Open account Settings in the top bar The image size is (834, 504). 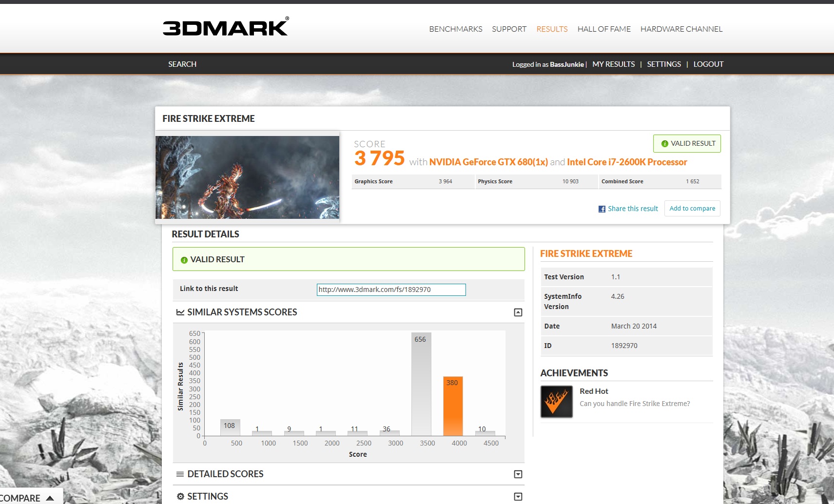pos(664,64)
